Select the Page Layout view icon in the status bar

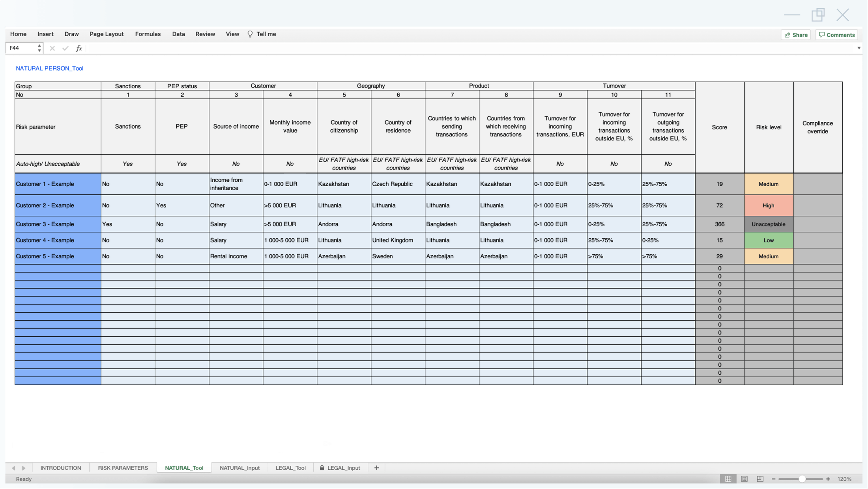[x=744, y=479]
